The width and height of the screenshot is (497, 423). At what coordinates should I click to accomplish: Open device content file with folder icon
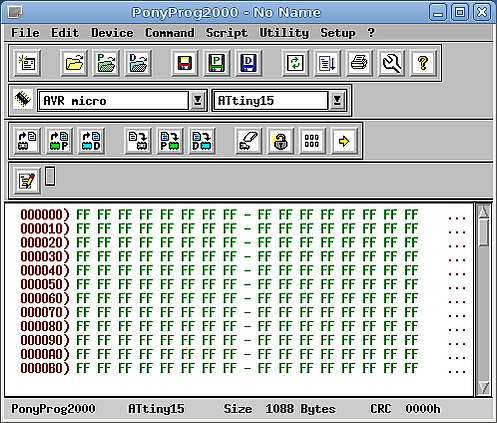(74, 63)
